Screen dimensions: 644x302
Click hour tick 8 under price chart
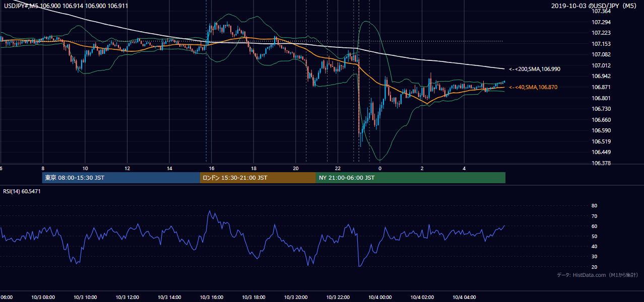[43, 168]
